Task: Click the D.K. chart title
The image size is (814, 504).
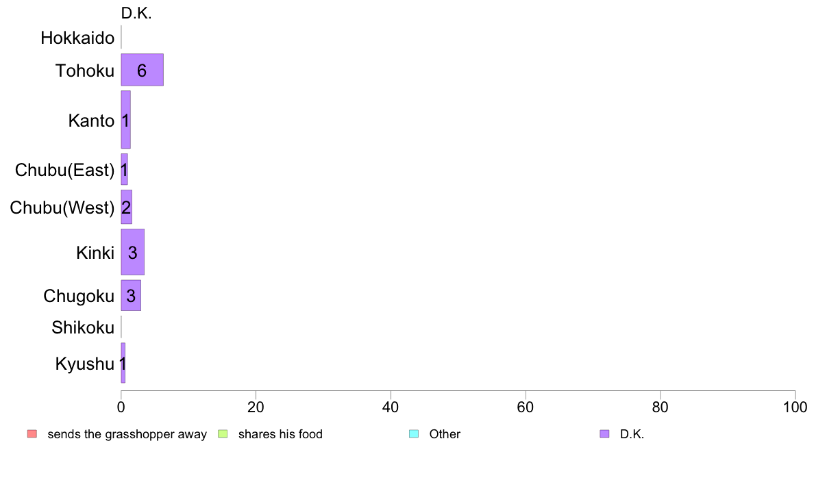Action: coord(136,14)
